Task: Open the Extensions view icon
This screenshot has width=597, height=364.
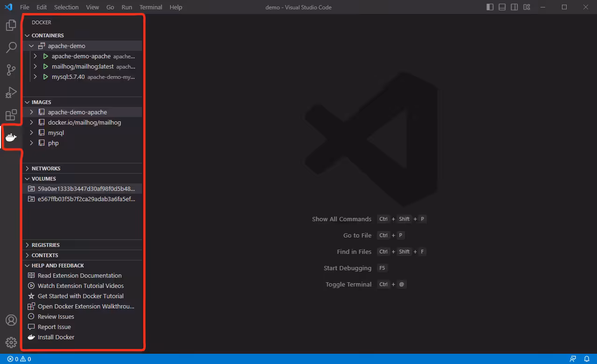Action: 11,115
